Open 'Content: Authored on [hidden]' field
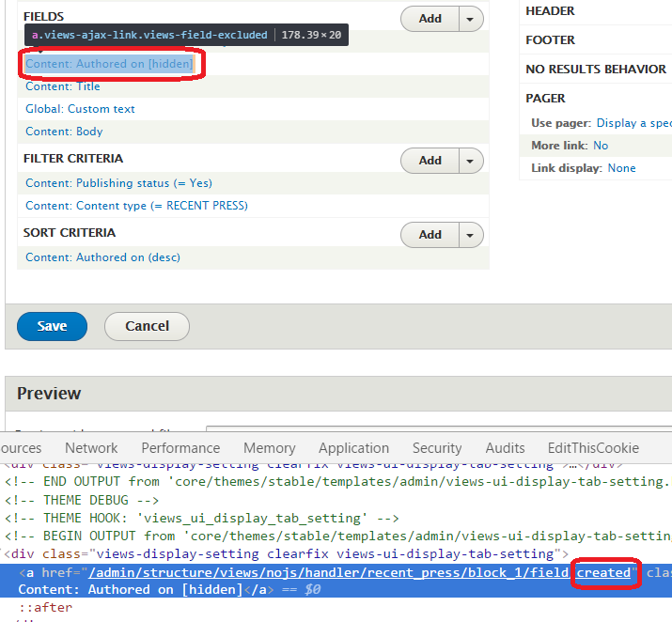This screenshot has width=672, height=622. click(x=109, y=64)
